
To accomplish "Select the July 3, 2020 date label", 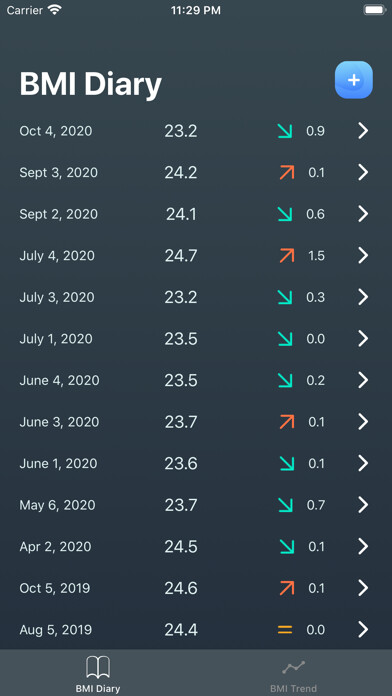I will (x=57, y=297).
